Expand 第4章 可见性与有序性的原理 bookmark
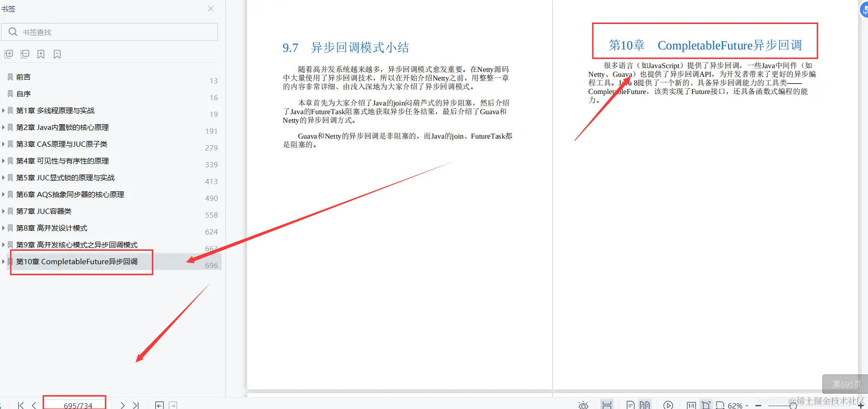Viewport: 868px width, 409px height. pyautogui.click(x=3, y=161)
